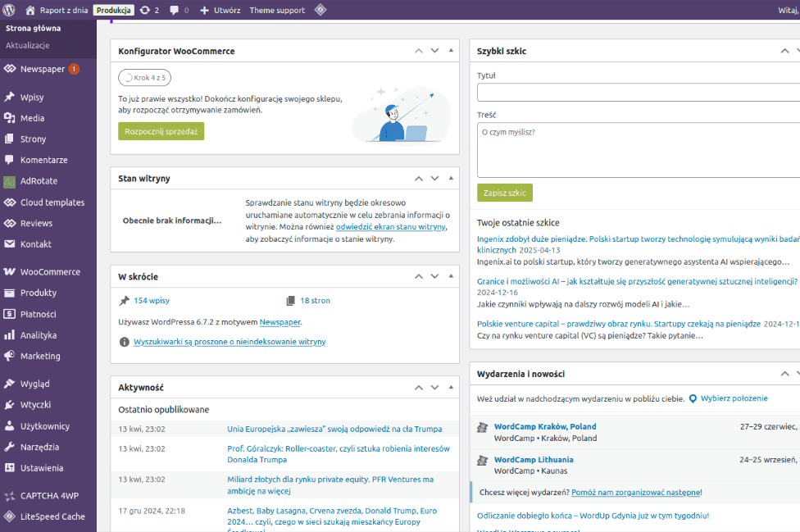Move W skrócie panel up
Screen dimensions: 800x532
[x=419, y=276]
